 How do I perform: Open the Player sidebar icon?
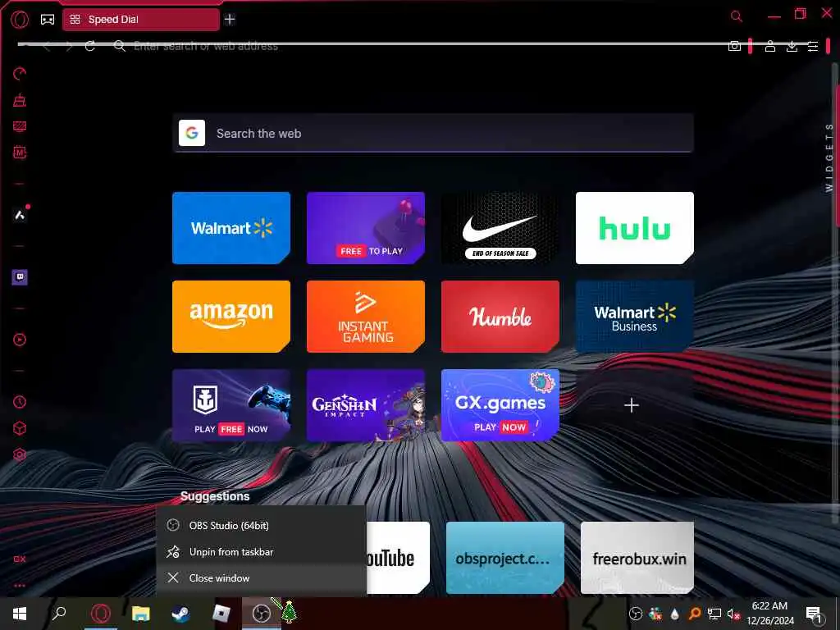pos(20,340)
